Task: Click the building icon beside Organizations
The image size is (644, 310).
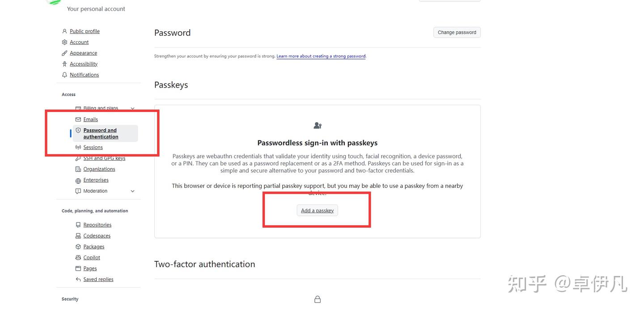Action: click(x=78, y=169)
